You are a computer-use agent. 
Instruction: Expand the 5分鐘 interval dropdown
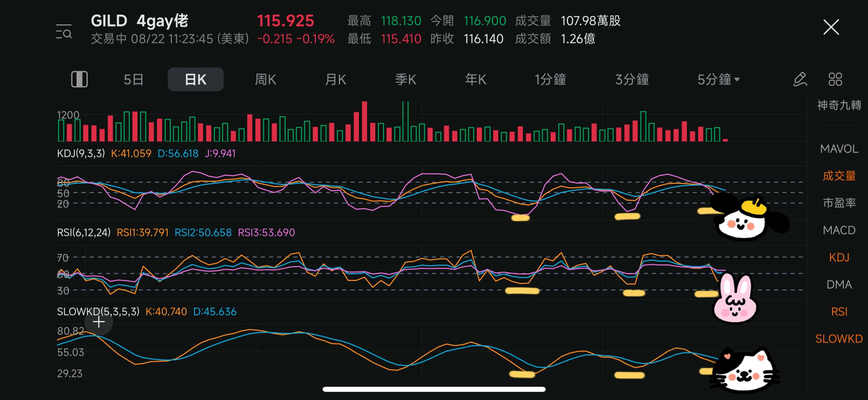[x=719, y=80]
